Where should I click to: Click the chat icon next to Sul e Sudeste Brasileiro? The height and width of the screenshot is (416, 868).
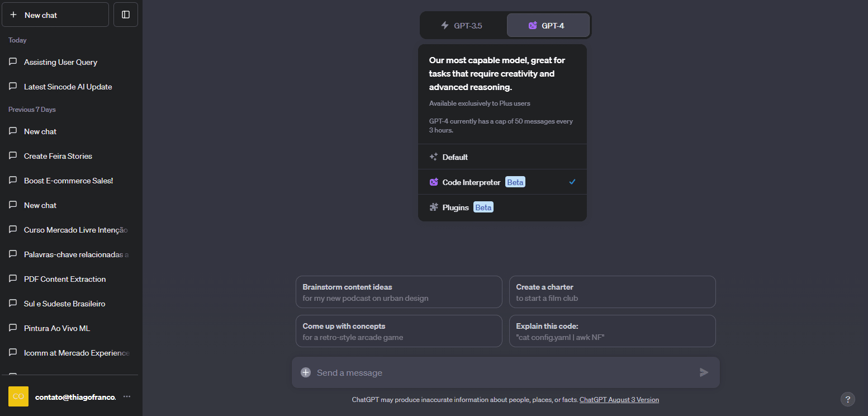pyautogui.click(x=13, y=304)
